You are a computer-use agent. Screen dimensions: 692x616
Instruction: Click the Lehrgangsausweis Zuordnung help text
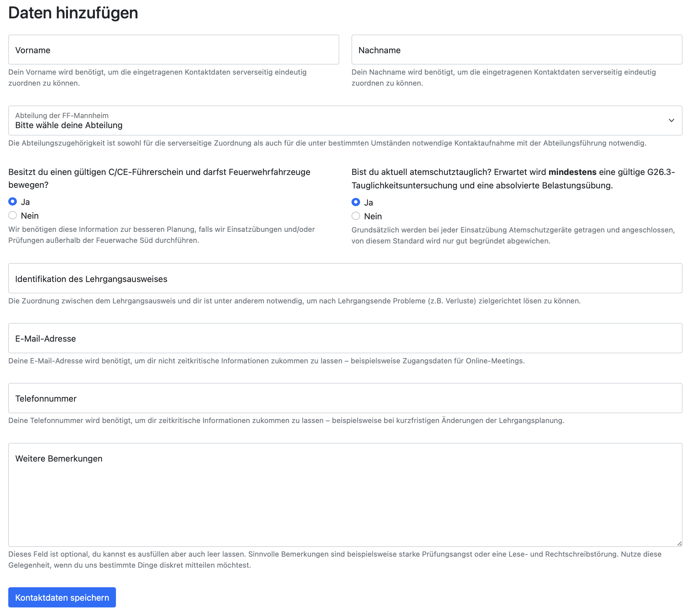[x=294, y=301]
